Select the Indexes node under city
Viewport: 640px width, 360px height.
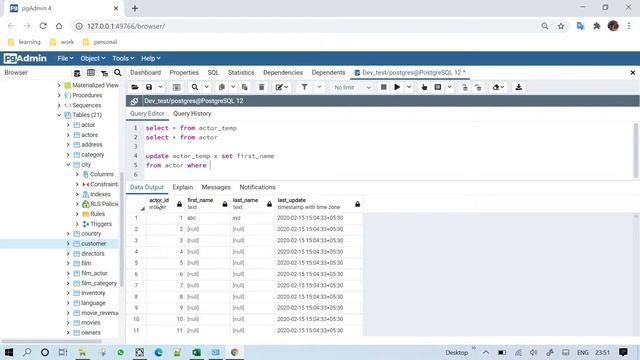click(100, 194)
